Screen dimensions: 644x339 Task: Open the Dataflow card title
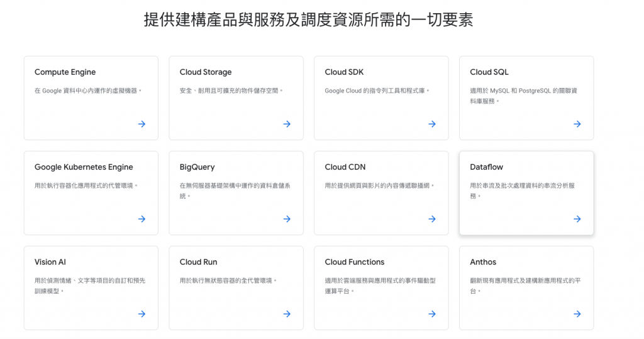click(x=486, y=167)
